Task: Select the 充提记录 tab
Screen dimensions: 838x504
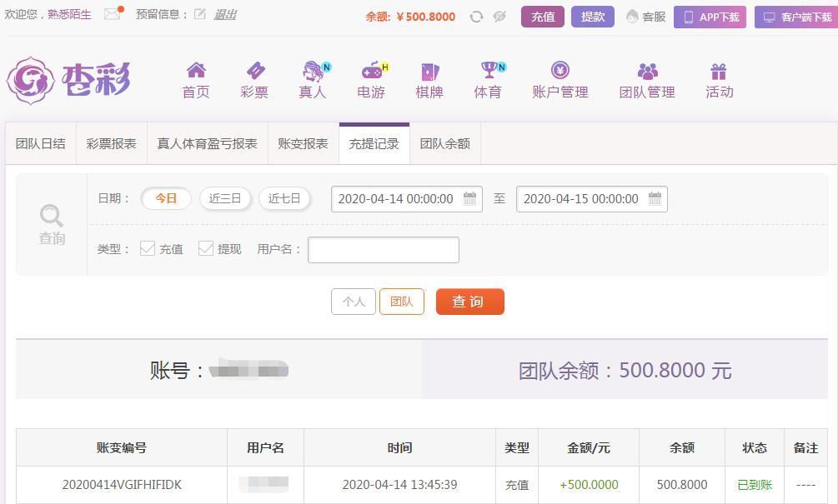Action: coord(374,143)
